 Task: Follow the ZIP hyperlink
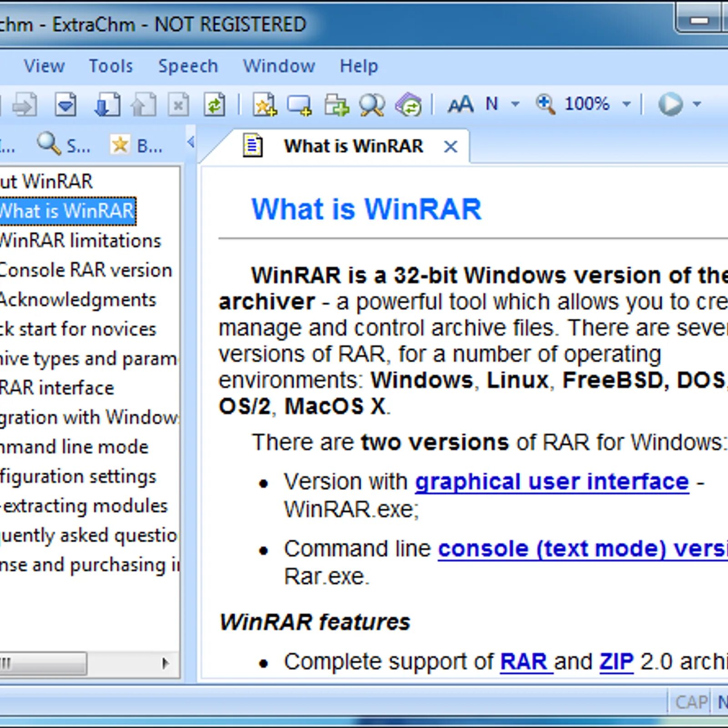click(616, 662)
